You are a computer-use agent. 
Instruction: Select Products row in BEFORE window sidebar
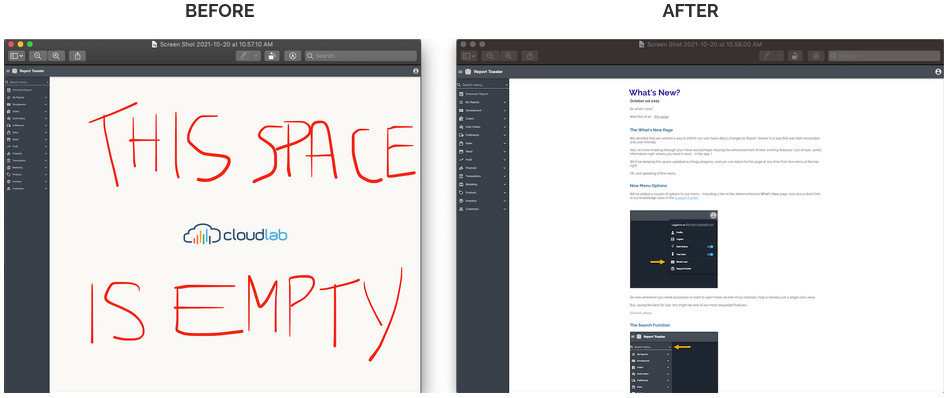[27, 175]
